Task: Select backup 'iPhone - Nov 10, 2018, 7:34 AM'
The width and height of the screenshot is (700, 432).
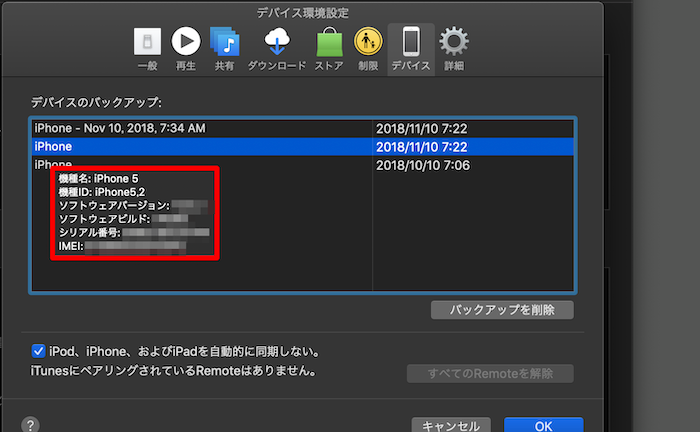Action: (303, 129)
